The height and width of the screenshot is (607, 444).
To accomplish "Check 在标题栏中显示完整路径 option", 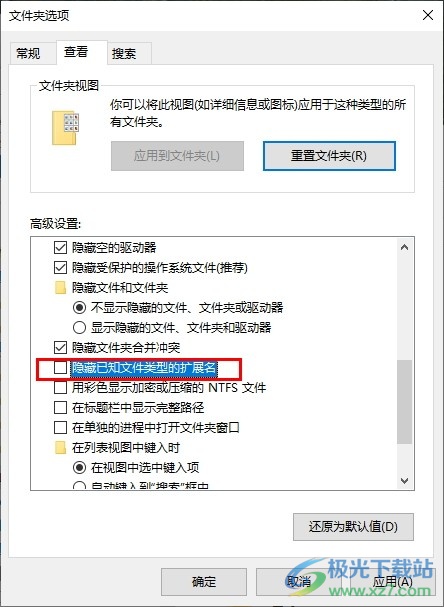I will coord(60,408).
